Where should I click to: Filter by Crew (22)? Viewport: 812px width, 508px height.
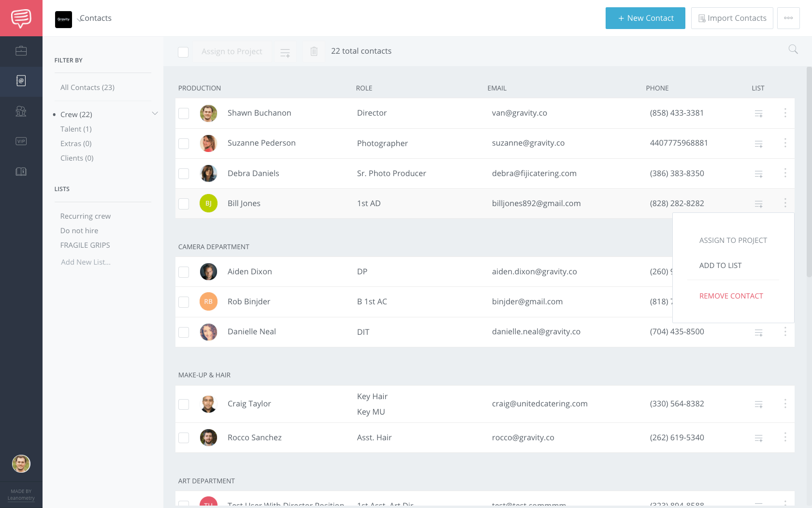tap(76, 115)
